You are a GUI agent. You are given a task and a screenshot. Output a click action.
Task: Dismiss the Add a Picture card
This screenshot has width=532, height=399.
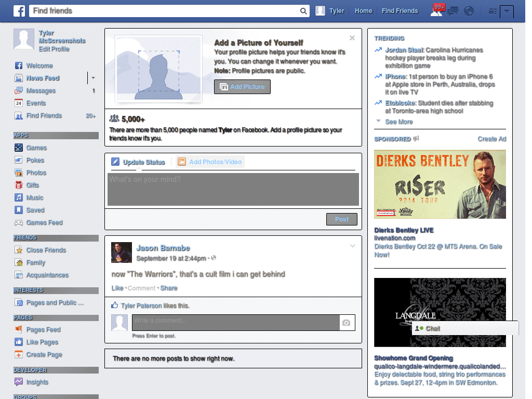(x=352, y=38)
